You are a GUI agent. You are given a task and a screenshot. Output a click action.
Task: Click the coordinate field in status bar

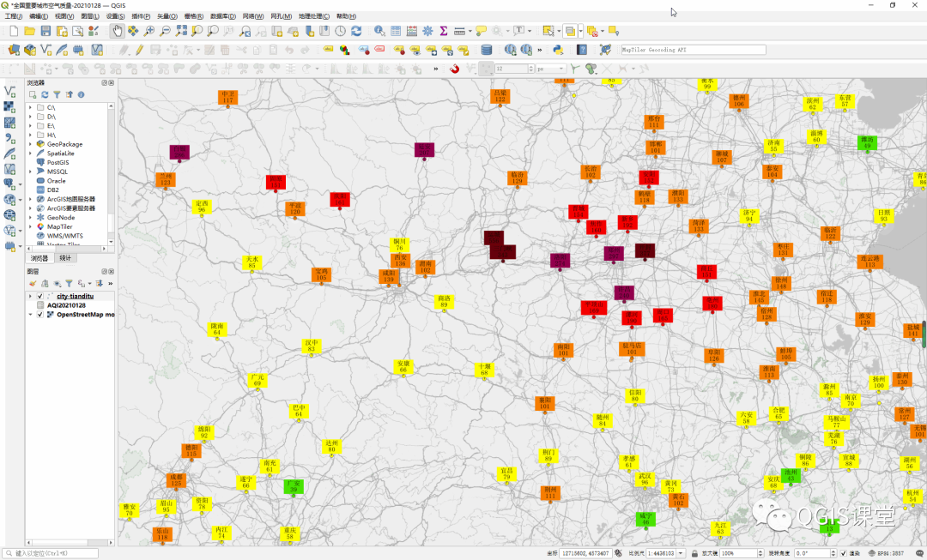(x=585, y=553)
